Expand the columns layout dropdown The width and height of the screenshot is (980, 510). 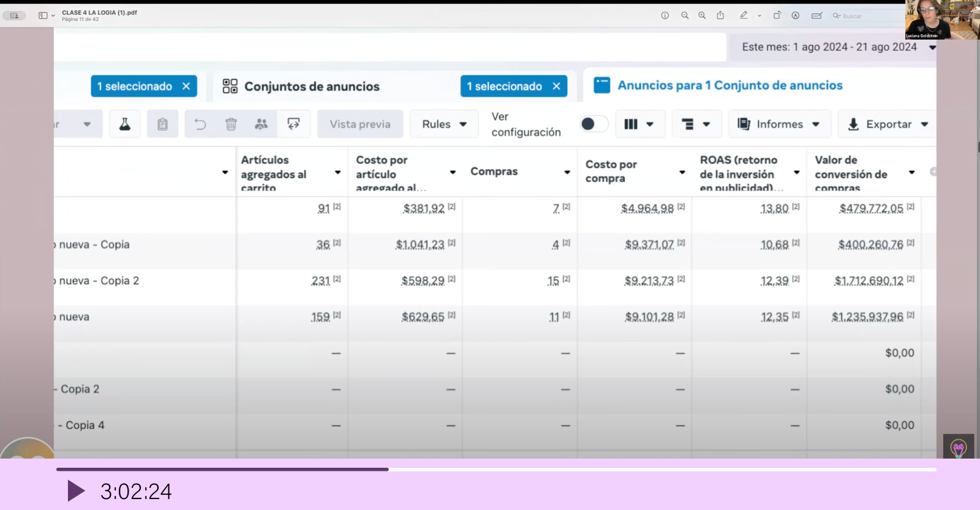pos(638,124)
